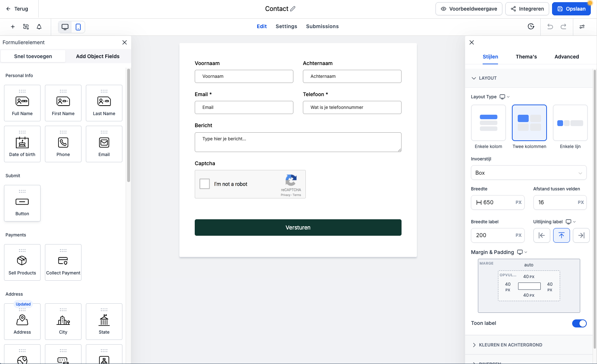
Task: Click the plus icon to add element
Action: pos(13,27)
